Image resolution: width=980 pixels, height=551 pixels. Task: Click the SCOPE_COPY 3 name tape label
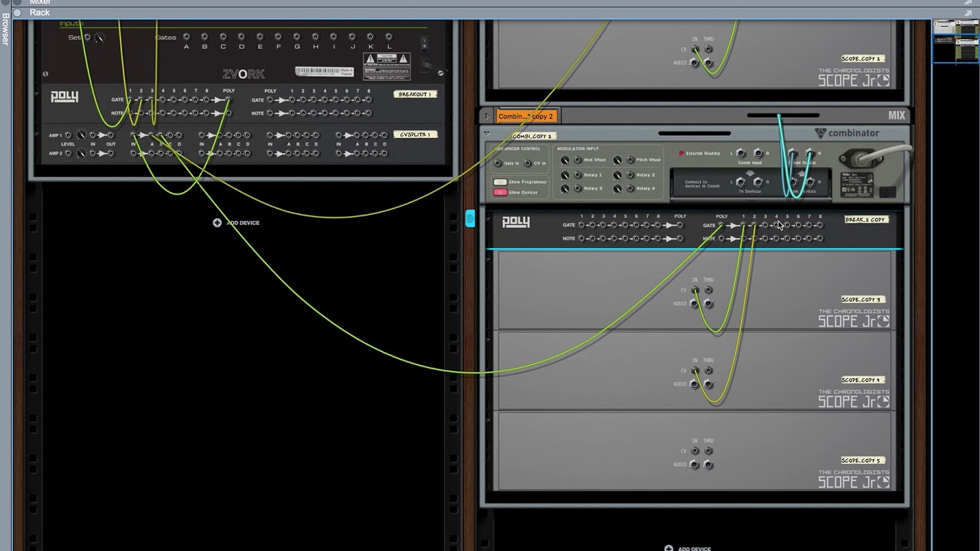click(861, 299)
